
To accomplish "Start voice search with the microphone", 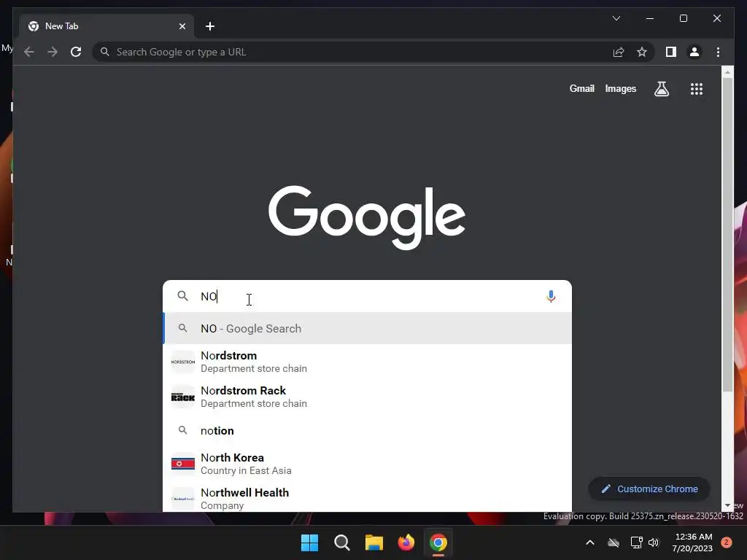I will tap(551, 296).
